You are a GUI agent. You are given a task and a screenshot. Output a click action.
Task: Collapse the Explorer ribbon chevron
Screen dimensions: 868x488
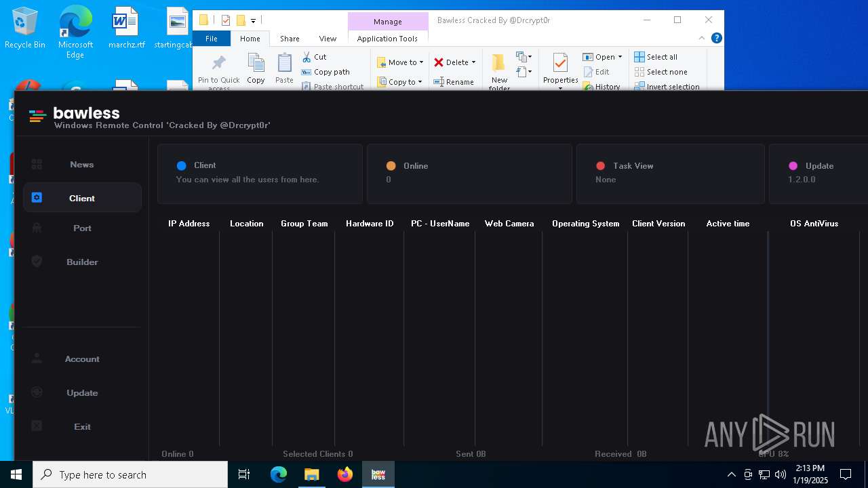702,39
